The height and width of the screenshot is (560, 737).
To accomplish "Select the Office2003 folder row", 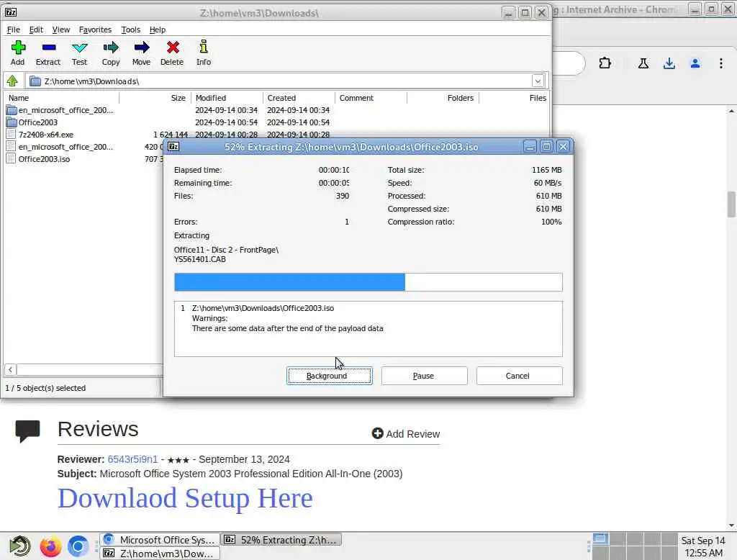I will [276, 122].
